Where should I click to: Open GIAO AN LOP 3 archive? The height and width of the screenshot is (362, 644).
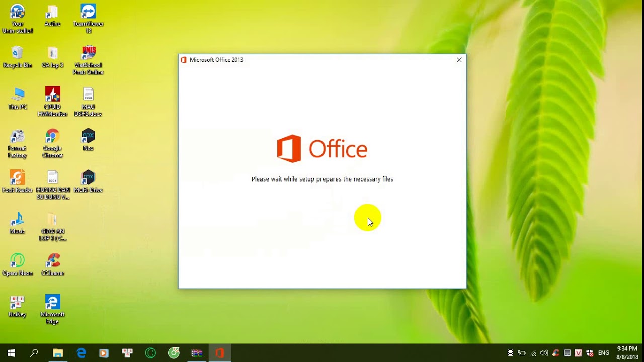click(52, 227)
